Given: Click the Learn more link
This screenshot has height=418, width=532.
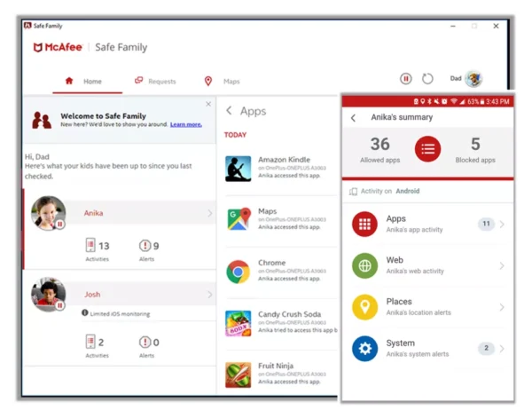Looking at the screenshot, I should coord(185,125).
